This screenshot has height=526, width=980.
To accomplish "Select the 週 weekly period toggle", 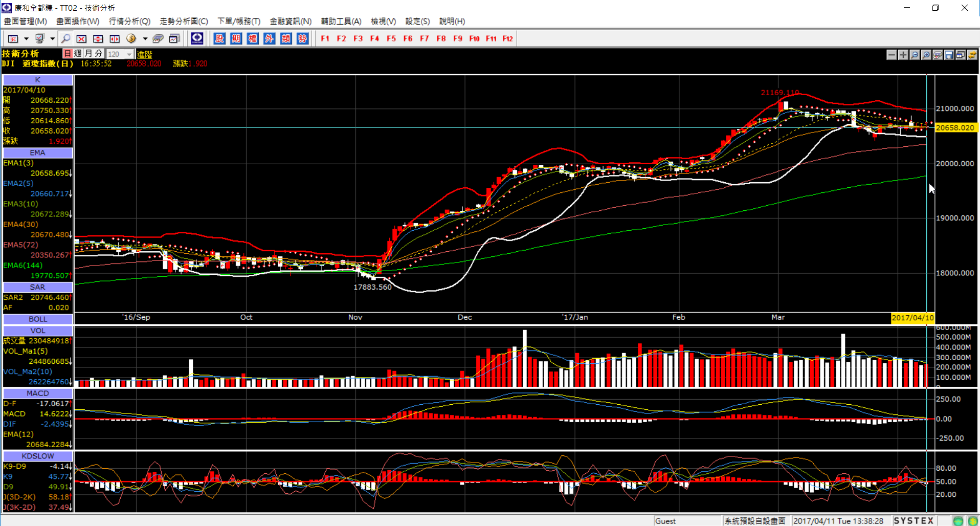I will pyautogui.click(x=78, y=54).
